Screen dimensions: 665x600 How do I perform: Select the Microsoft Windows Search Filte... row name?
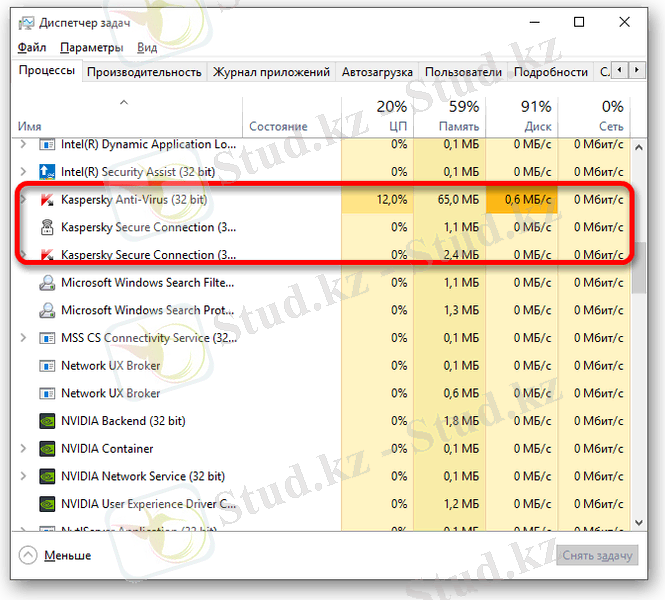(x=148, y=283)
